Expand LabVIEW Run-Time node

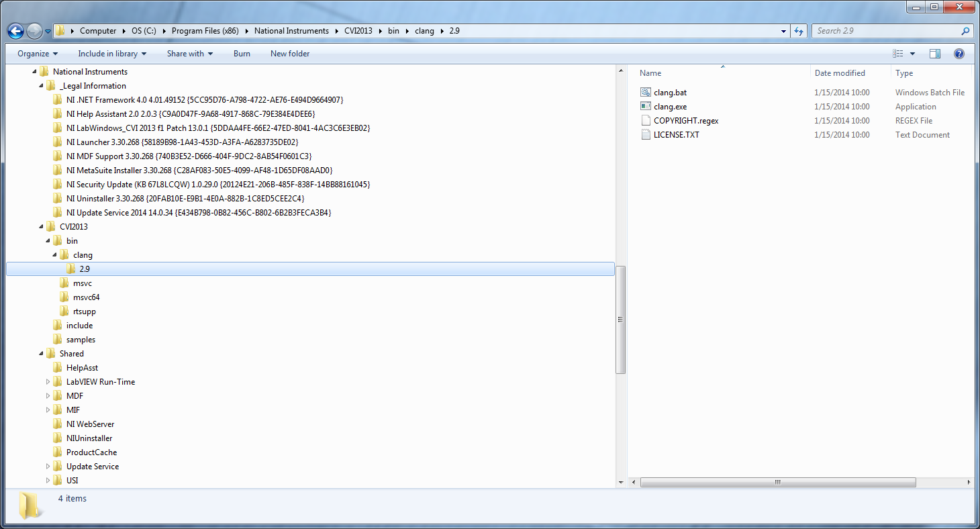[48, 382]
